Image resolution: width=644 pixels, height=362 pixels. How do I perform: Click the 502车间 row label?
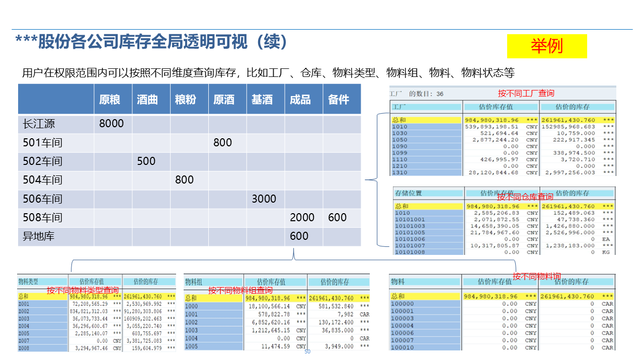pyautogui.click(x=43, y=161)
